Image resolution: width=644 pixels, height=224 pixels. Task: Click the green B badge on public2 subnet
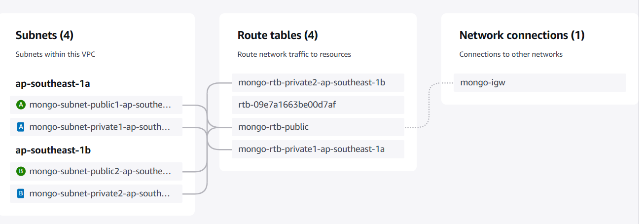click(21, 171)
